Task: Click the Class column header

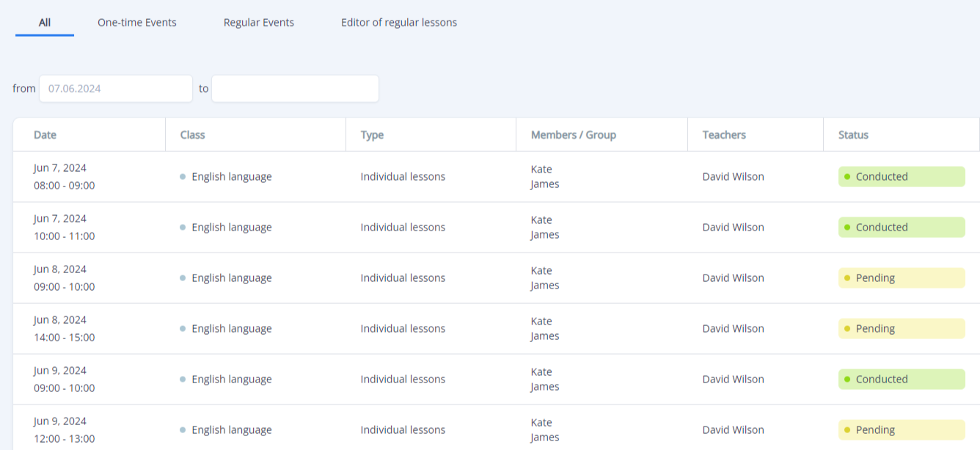Action: pyautogui.click(x=193, y=135)
